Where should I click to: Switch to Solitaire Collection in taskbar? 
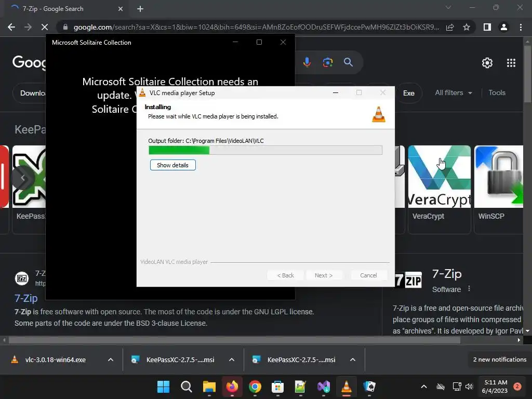(x=369, y=387)
